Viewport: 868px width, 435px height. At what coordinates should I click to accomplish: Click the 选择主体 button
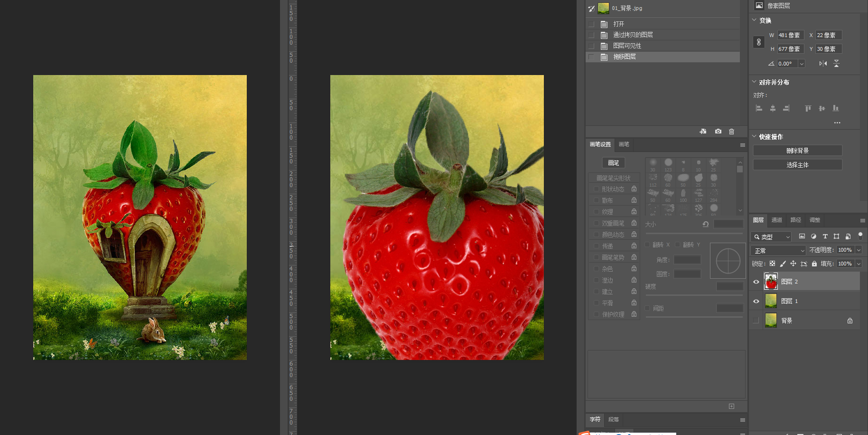(x=797, y=165)
